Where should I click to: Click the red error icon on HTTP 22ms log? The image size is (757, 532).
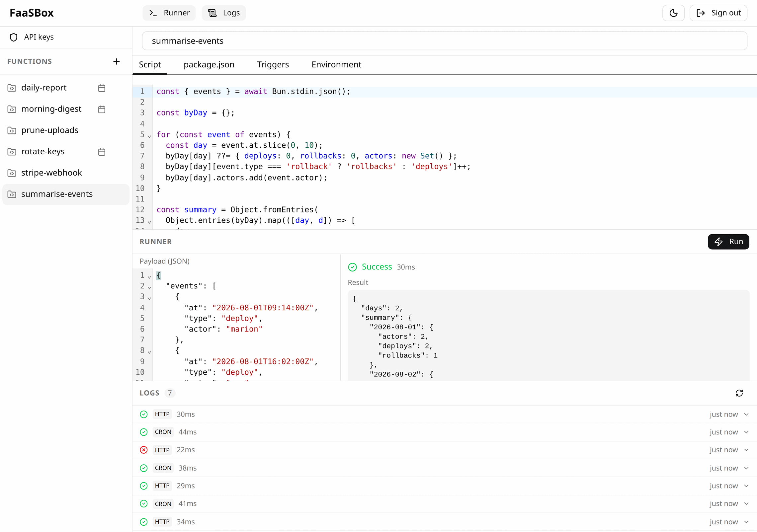coord(144,450)
